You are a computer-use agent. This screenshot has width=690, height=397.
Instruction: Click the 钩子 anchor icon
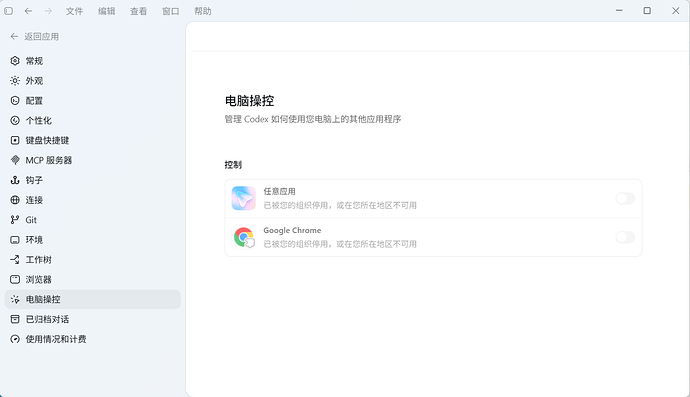(x=15, y=180)
